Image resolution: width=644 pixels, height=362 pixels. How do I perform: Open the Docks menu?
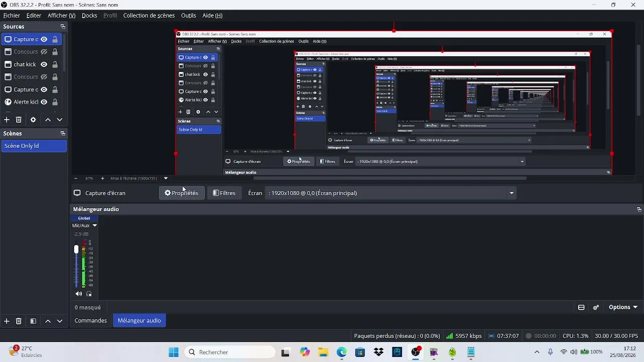89,16
